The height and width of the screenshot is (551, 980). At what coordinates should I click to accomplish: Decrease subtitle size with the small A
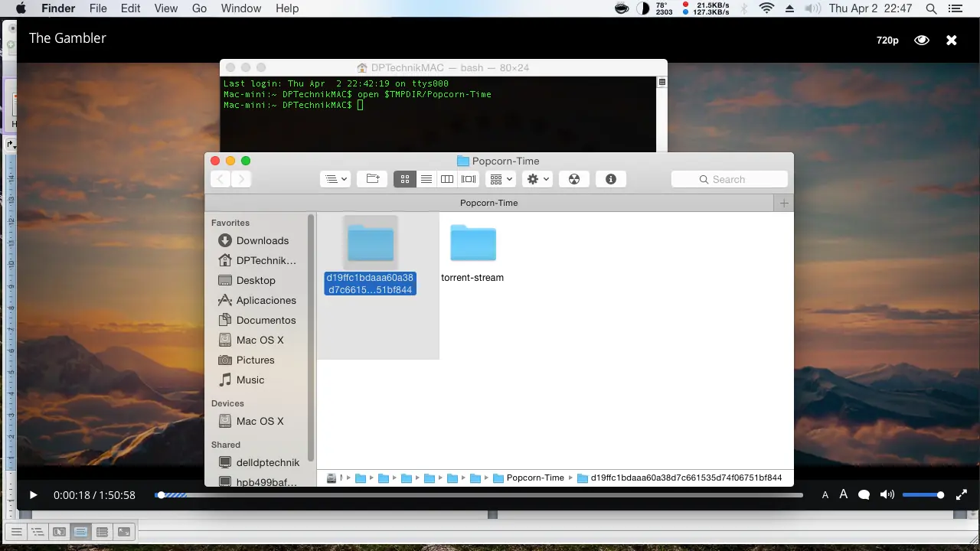click(825, 495)
